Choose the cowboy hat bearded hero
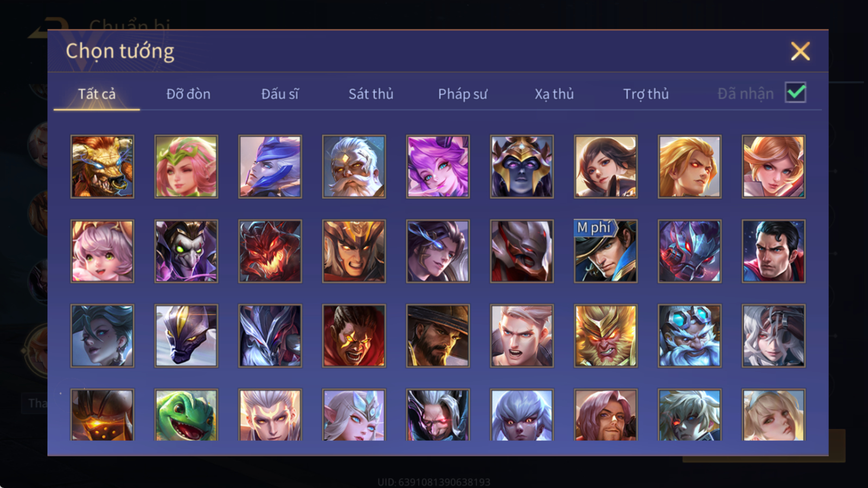The width and height of the screenshot is (868, 488). tap(438, 336)
